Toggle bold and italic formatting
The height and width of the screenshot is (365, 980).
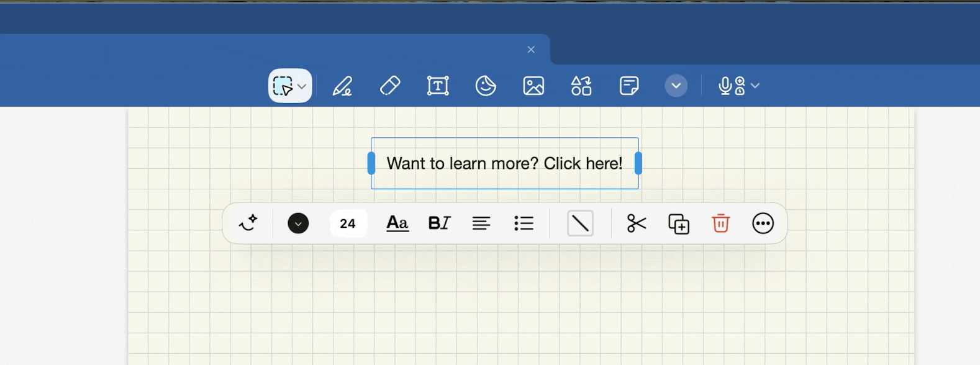pos(439,223)
